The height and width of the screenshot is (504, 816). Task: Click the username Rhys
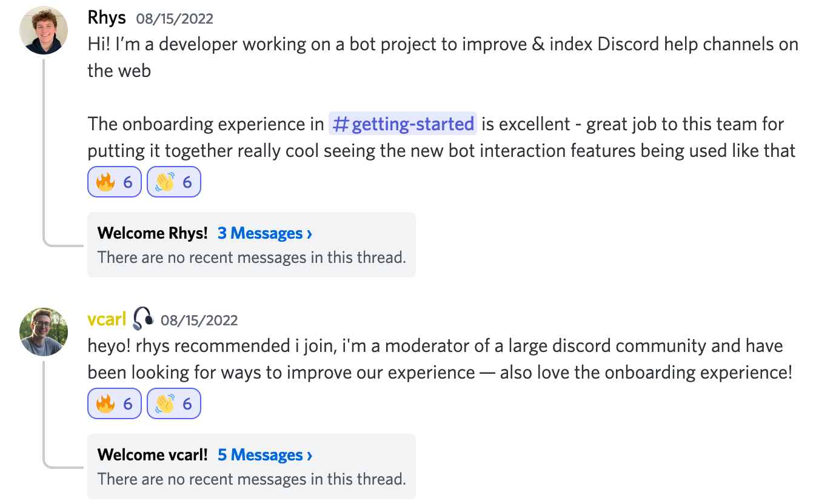coord(106,17)
